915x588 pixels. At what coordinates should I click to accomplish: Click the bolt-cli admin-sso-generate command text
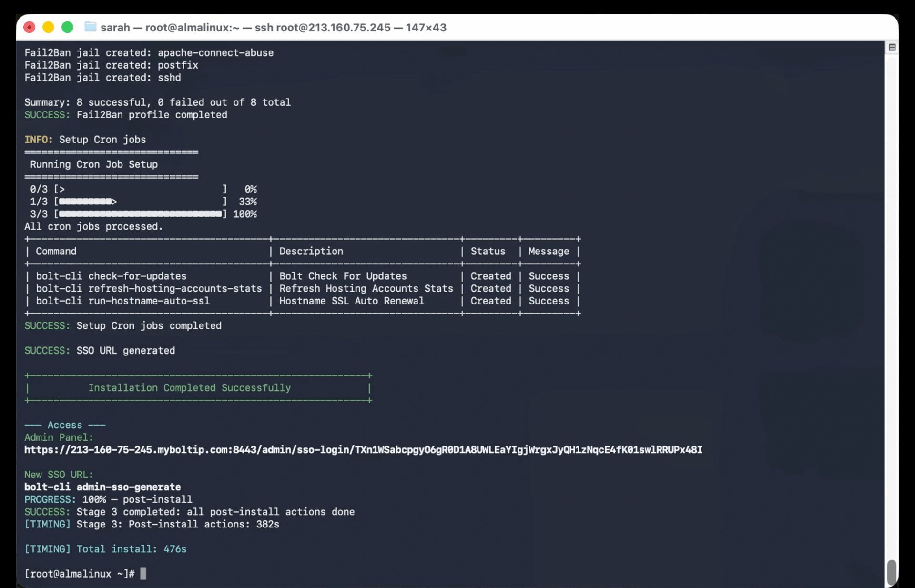coord(102,487)
